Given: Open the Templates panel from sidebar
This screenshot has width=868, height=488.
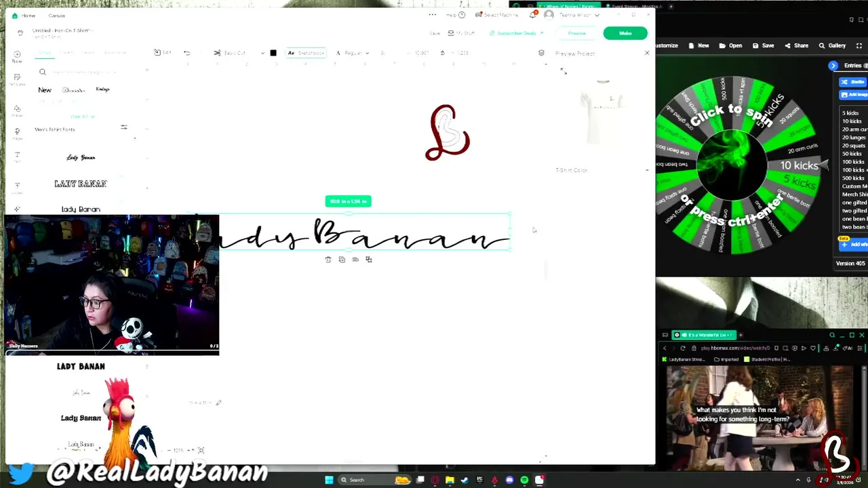Looking at the screenshot, I should (x=17, y=79).
